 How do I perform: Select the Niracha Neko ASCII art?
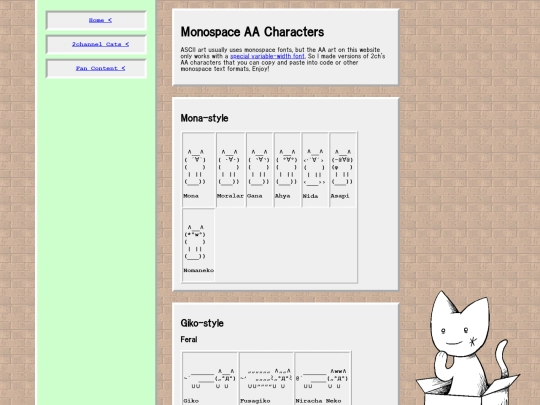tap(322, 378)
